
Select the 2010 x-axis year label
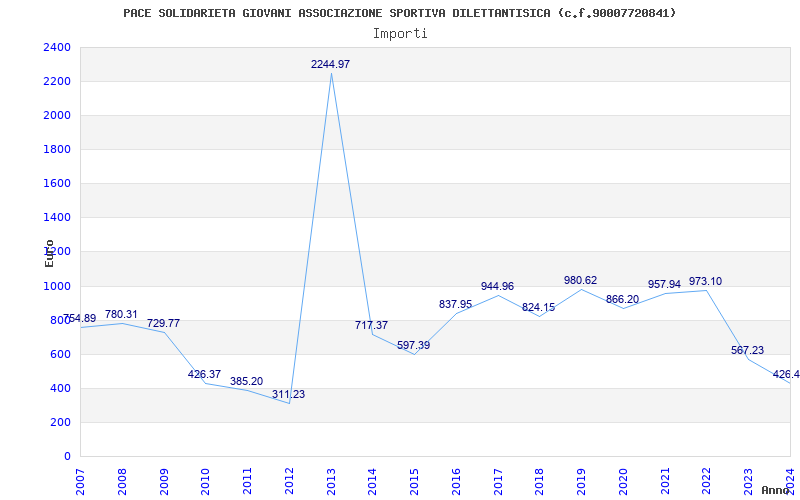click(x=206, y=481)
